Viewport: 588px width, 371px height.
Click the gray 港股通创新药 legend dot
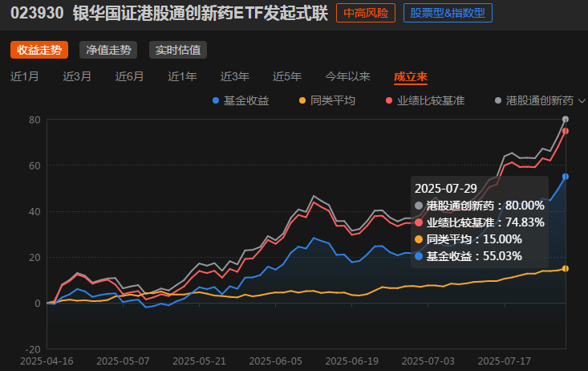coord(498,100)
